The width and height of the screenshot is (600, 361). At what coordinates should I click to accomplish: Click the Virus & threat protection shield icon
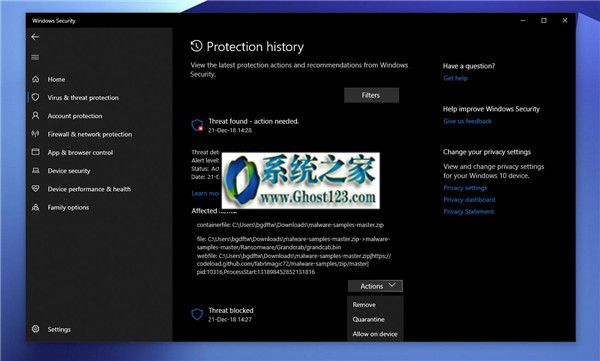(36, 97)
